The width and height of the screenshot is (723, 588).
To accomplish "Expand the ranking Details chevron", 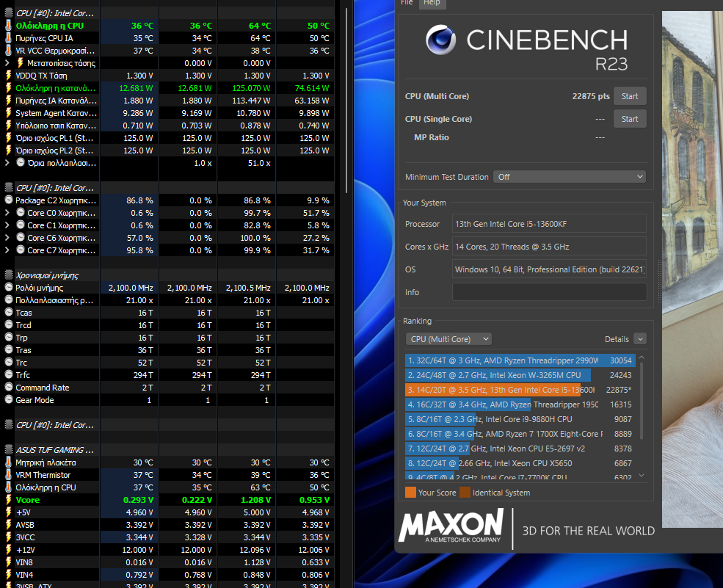I will [x=640, y=339].
